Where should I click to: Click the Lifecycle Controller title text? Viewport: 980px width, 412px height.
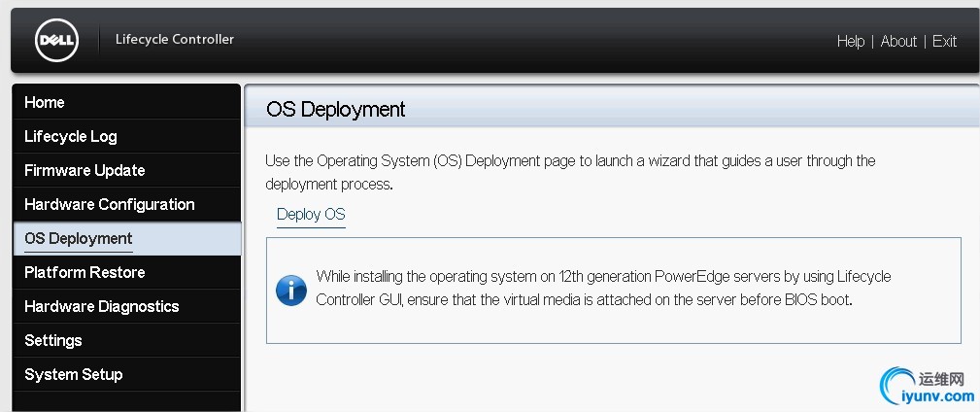[x=175, y=40]
